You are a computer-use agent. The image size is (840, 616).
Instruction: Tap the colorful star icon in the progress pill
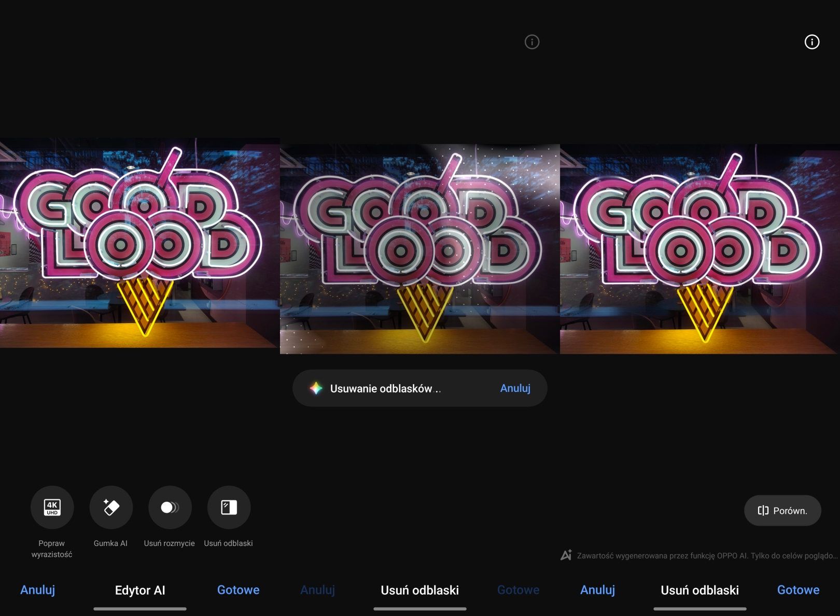point(316,388)
